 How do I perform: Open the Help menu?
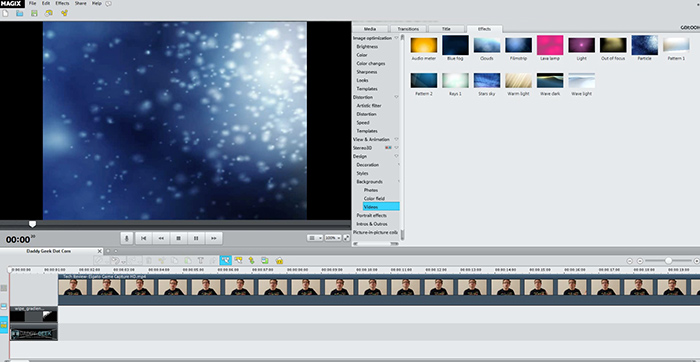97,3
